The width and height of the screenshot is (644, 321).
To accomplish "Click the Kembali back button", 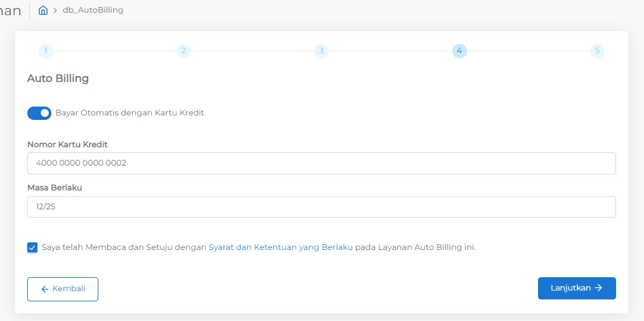I will (x=63, y=289).
